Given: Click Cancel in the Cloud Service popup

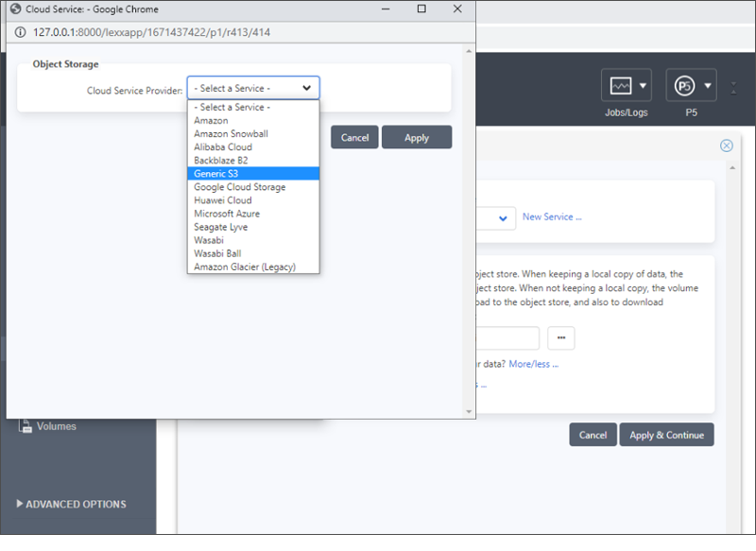Looking at the screenshot, I should coord(354,137).
